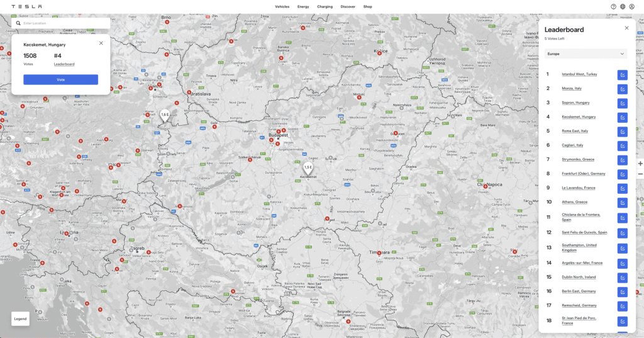Vote icon for Cagliari, Italy

coord(622,146)
